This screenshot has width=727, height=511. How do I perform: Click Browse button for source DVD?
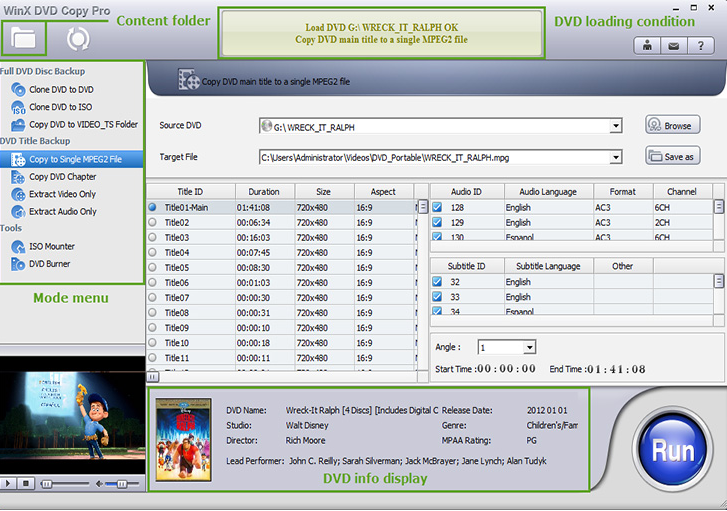(x=672, y=125)
